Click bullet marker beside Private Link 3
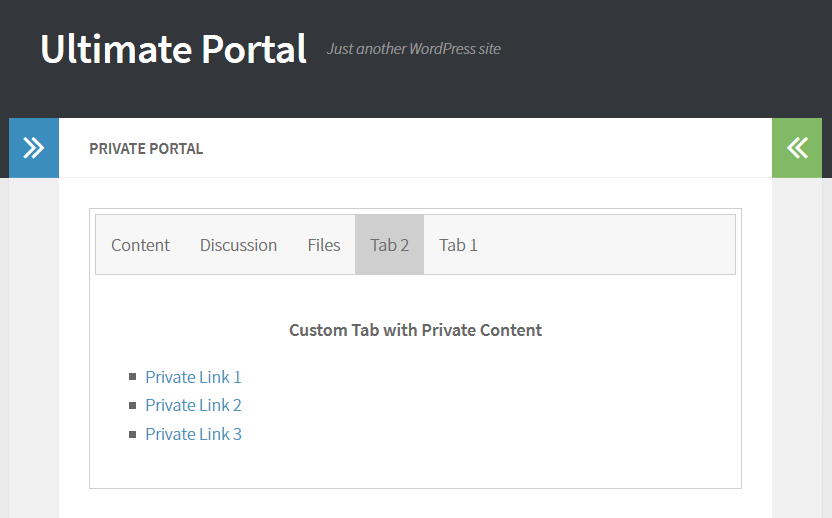 pyautogui.click(x=133, y=434)
